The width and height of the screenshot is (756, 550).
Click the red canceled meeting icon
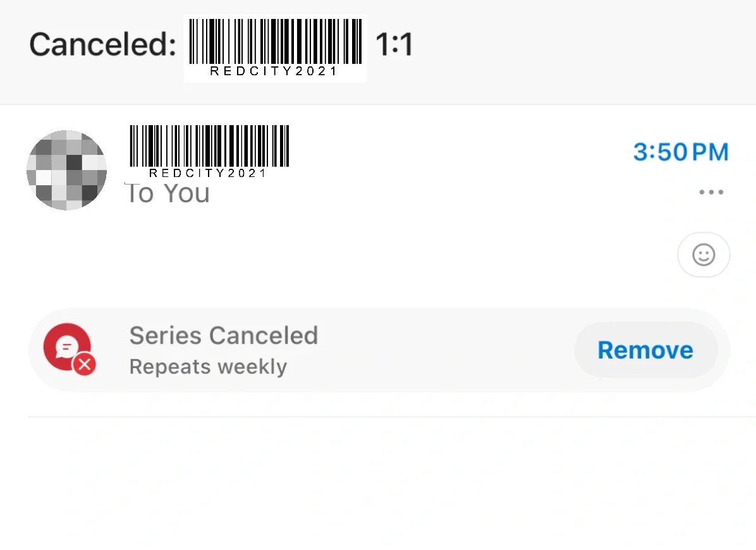click(68, 347)
